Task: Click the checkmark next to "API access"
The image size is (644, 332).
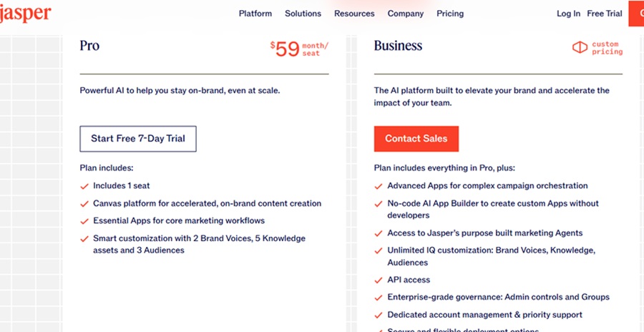Action: [379, 280]
